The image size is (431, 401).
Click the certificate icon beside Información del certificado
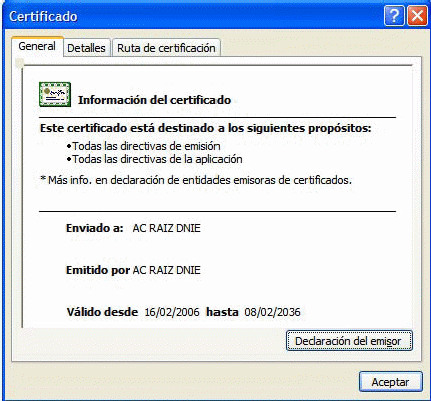tap(55, 95)
